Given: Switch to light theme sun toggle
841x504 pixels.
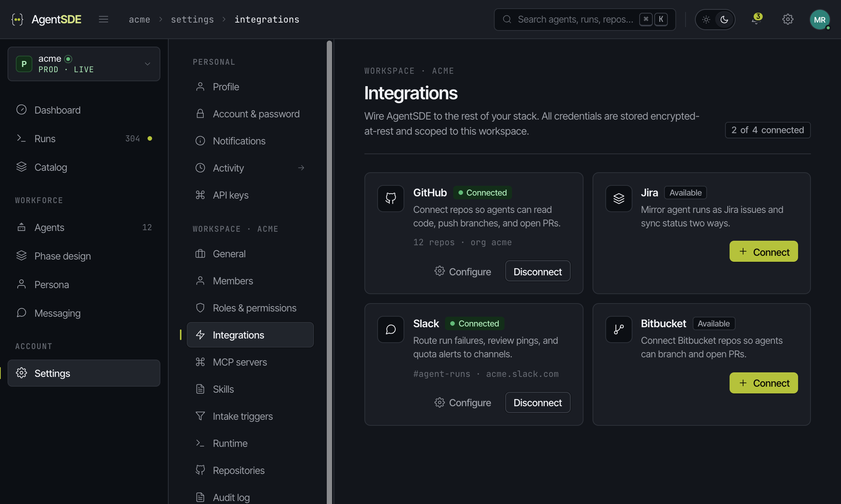Looking at the screenshot, I should click(x=706, y=20).
